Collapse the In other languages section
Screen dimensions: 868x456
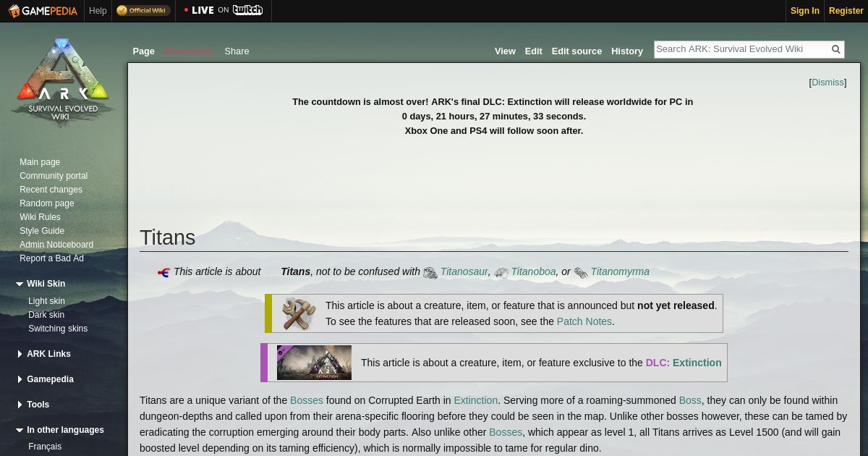[61, 430]
